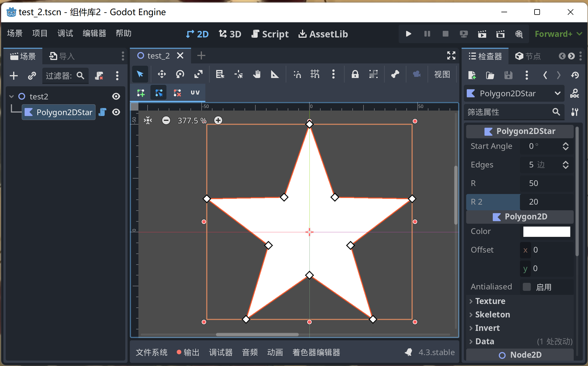Open the 编辑器 editor menu

pyautogui.click(x=94, y=33)
